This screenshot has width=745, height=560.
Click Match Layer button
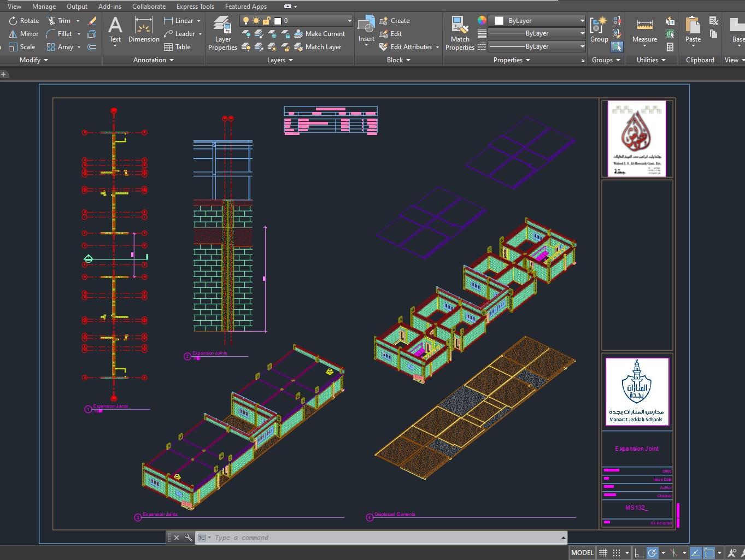pos(318,47)
